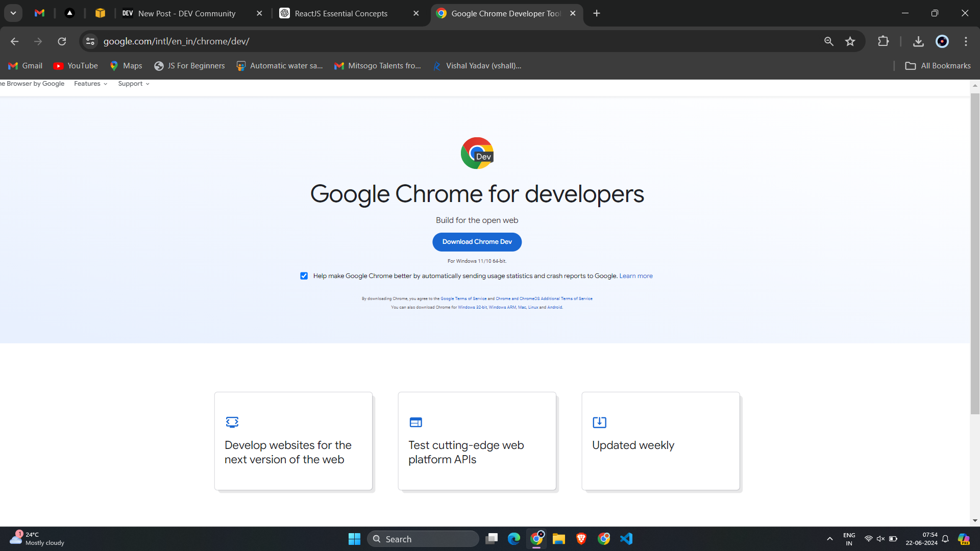The height and width of the screenshot is (551, 980).
Task: Open the Gmail bookmark
Action: pyautogui.click(x=25, y=66)
